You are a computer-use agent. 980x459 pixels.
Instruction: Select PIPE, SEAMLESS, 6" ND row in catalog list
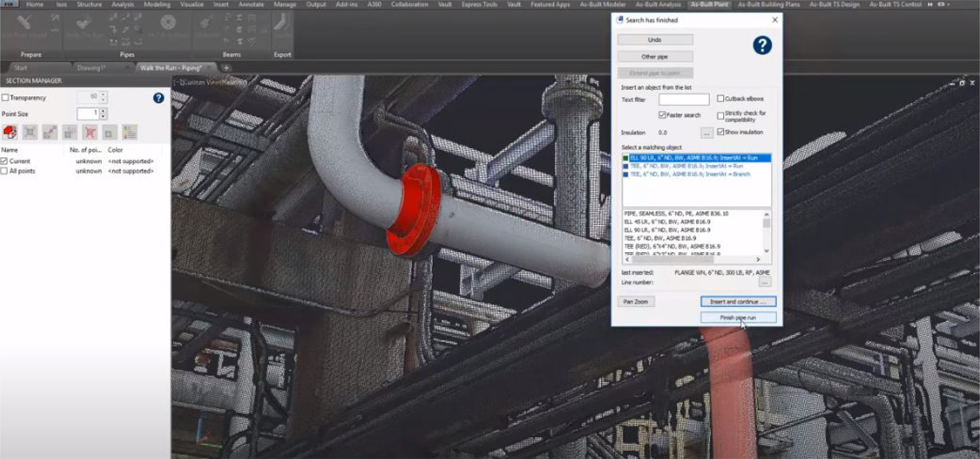point(676,214)
